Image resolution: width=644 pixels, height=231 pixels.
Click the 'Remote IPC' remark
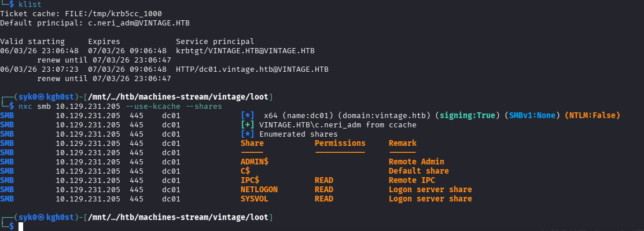pos(412,181)
